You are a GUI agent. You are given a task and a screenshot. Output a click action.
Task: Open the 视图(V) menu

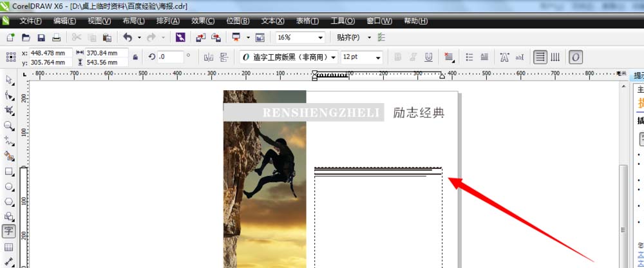(99, 21)
